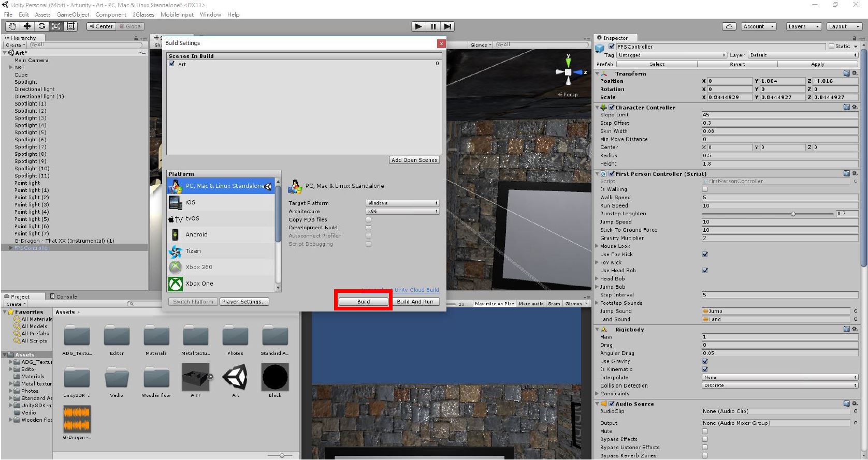Image resolution: width=868 pixels, height=460 pixels.
Task: Open the Materials folder in Assets grid
Action: click(x=156, y=335)
